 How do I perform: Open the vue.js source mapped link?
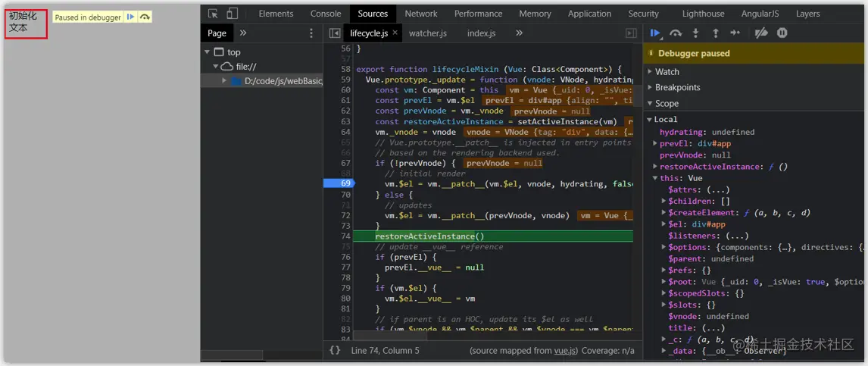coord(566,351)
